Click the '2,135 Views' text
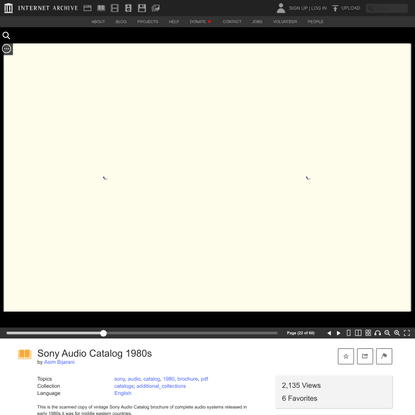Screen dimensions: 415x415 301,385
